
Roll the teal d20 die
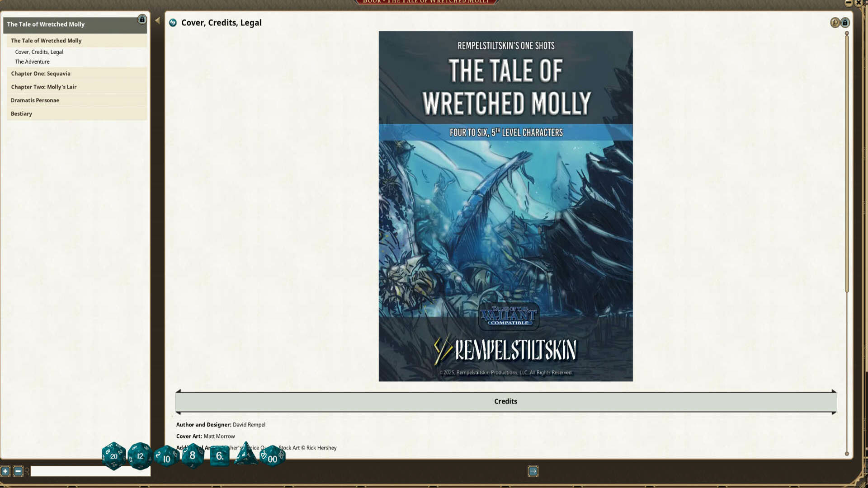coord(114,455)
